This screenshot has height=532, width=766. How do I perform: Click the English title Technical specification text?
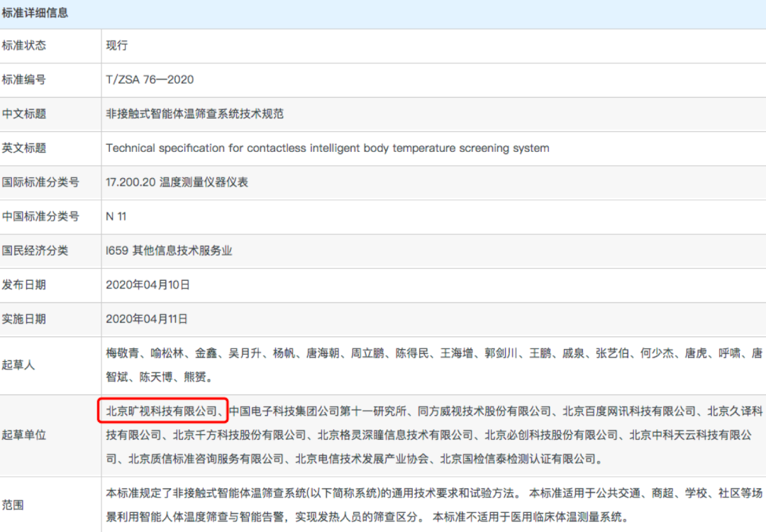(327, 148)
